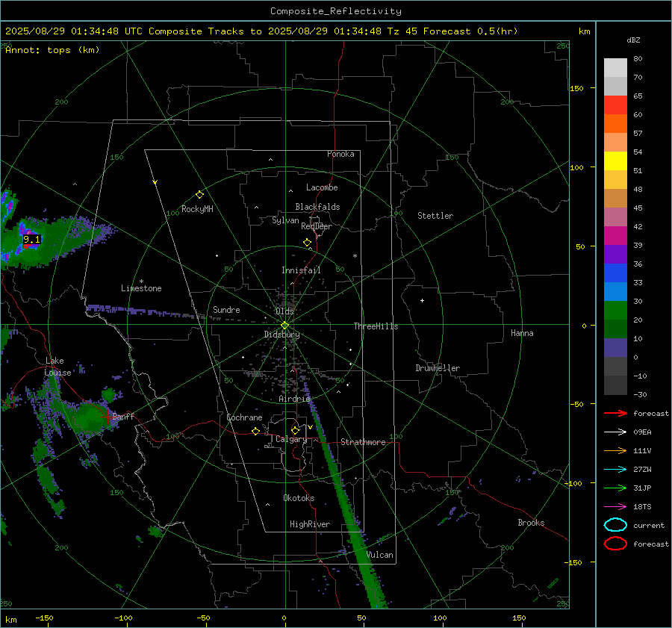Click the Brooks label
The image size is (672, 628).
pyautogui.click(x=531, y=523)
